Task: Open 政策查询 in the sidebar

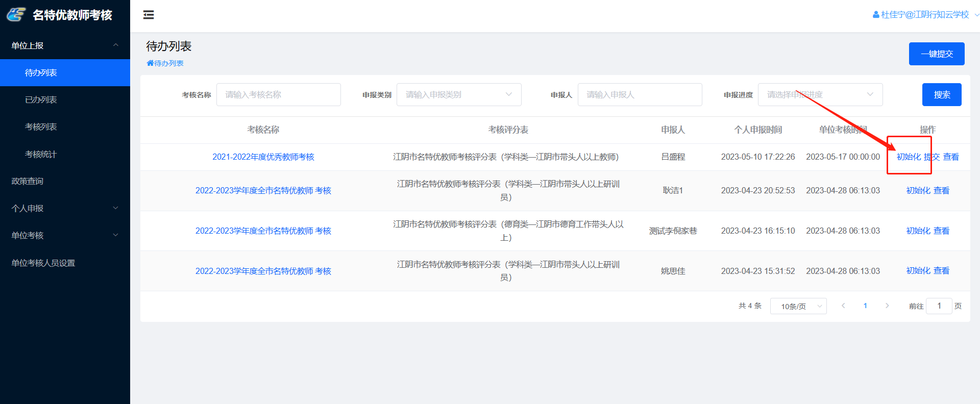Action: coord(28,181)
